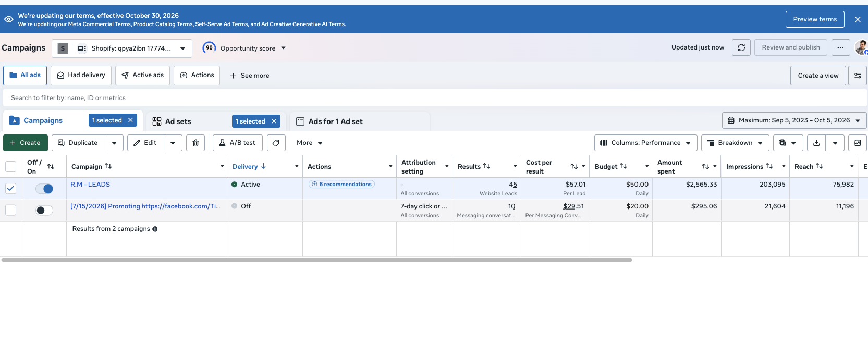Sort by the Off / On column arrows
The height and width of the screenshot is (344, 868).
click(x=51, y=166)
